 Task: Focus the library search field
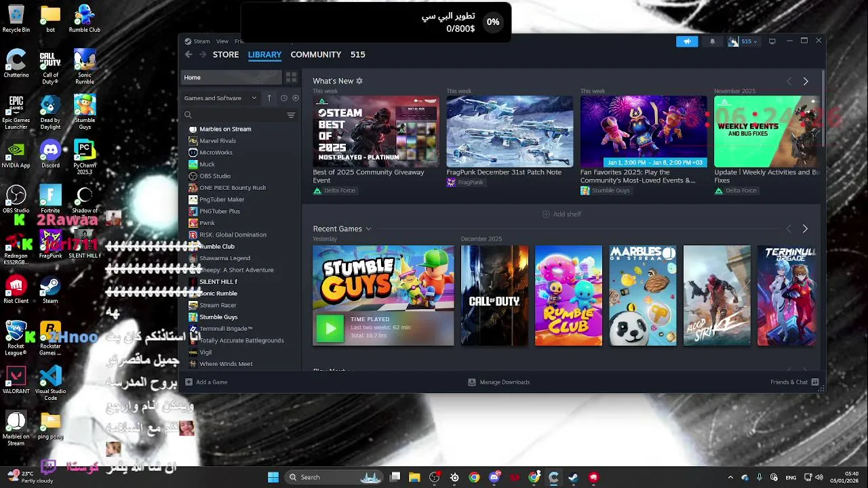tap(234, 115)
